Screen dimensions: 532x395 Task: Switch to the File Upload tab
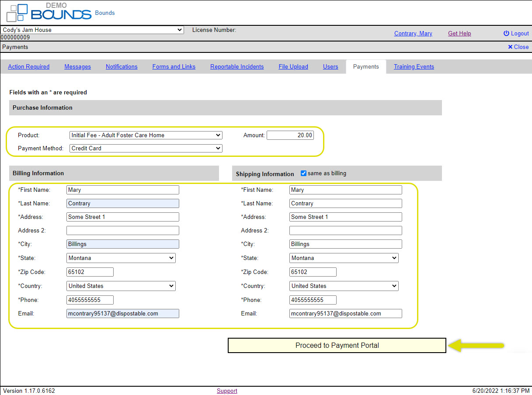pyautogui.click(x=293, y=66)
